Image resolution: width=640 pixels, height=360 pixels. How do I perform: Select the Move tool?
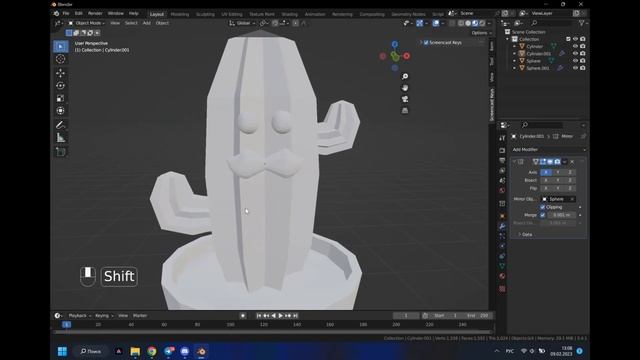coord(60,73)
